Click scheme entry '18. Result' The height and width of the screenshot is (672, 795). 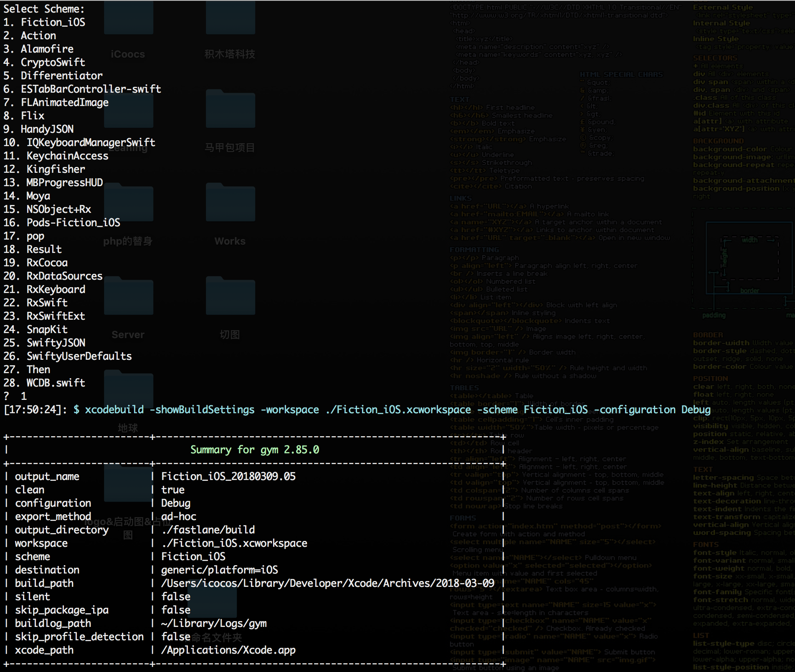point(33,249)
